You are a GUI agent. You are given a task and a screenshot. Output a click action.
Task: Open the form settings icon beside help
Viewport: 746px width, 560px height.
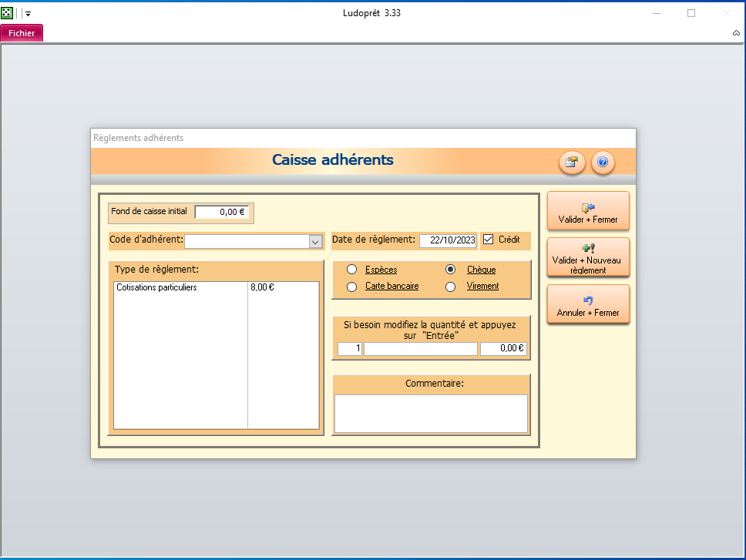point(570,163)
